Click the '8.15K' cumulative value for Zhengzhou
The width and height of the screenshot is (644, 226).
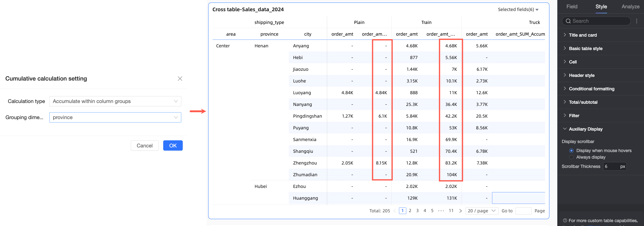click(x=381, y=163)
